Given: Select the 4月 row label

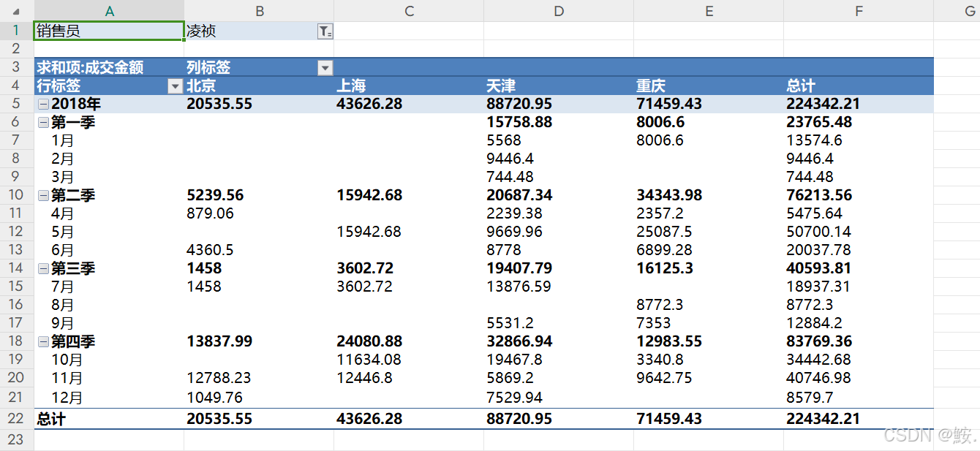Looking at the screenshot, I should [x=62, y=214].
